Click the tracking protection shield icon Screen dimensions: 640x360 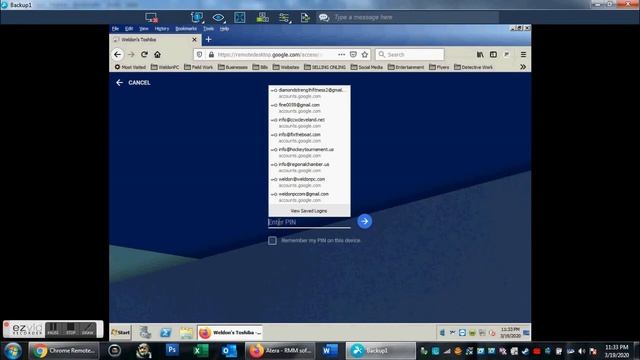click(x=199, y=54)
